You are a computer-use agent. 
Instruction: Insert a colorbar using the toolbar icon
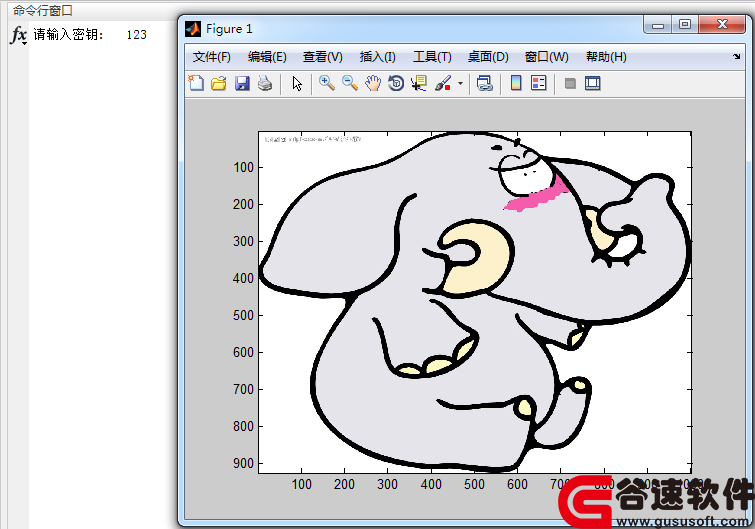point(516,83)
